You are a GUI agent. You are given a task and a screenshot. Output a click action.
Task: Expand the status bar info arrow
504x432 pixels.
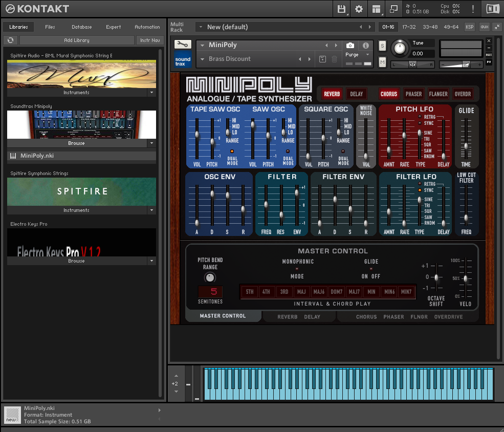coord(159,410)
